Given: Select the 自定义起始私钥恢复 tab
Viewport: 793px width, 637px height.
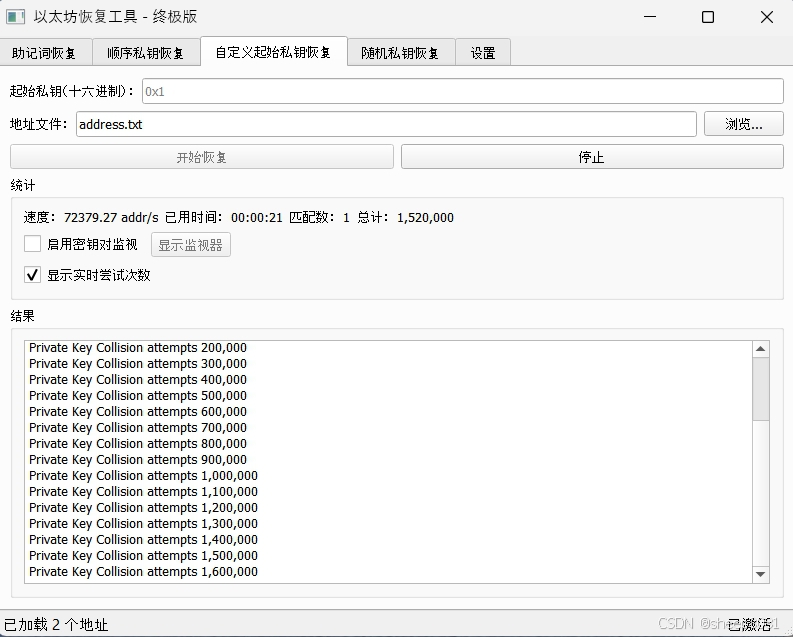Looking at the screenshot, I should point(274,52).
